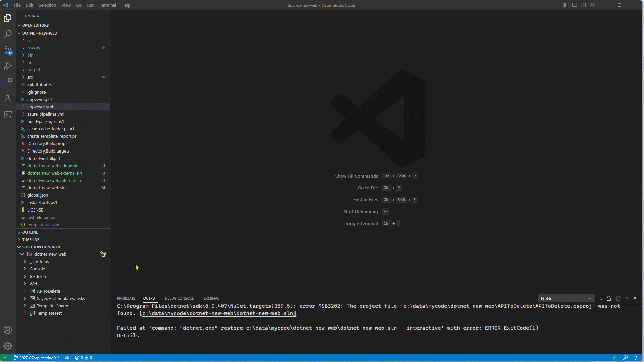Open the Search view in the Activity Bar
The height and width of the screenshot is (362, 644).
coord(8,34)
